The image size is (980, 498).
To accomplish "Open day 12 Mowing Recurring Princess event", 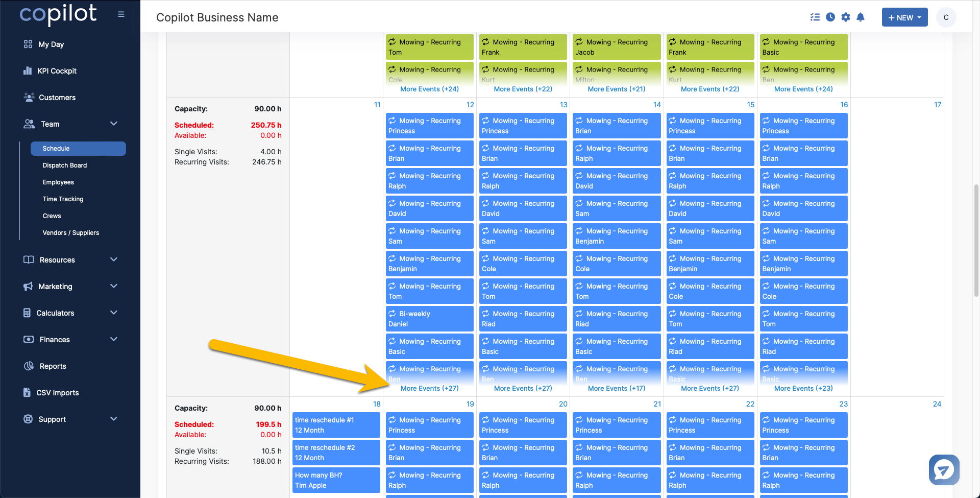I will pos(429,126).
